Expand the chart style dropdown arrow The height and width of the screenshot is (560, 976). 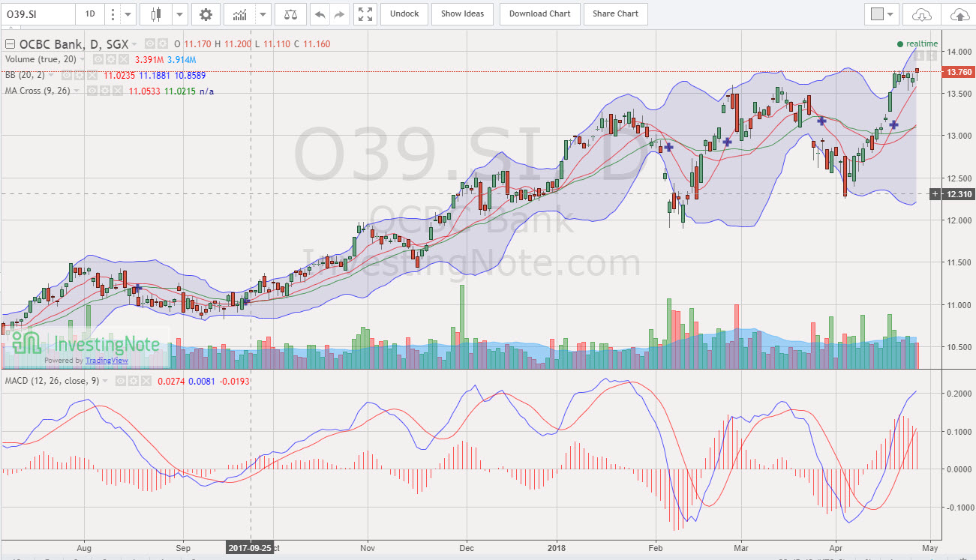pyautogui.click(x=179, y=13)
